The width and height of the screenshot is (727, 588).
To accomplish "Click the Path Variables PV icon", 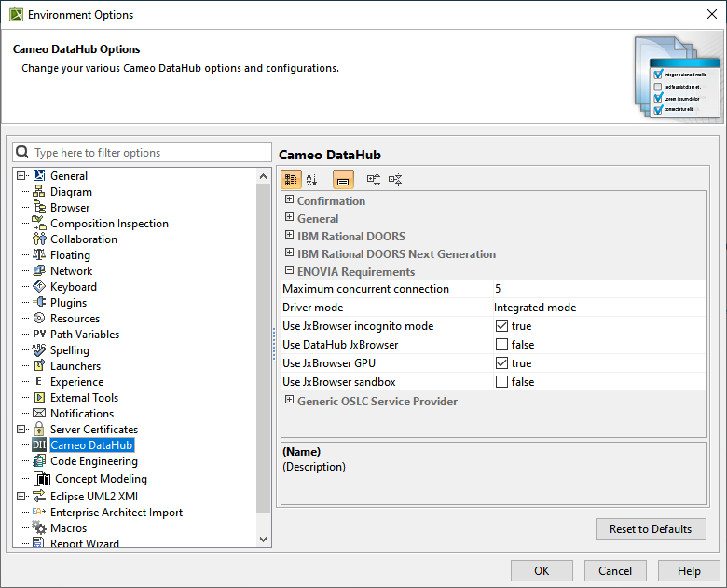I will (x=39, y=334).
